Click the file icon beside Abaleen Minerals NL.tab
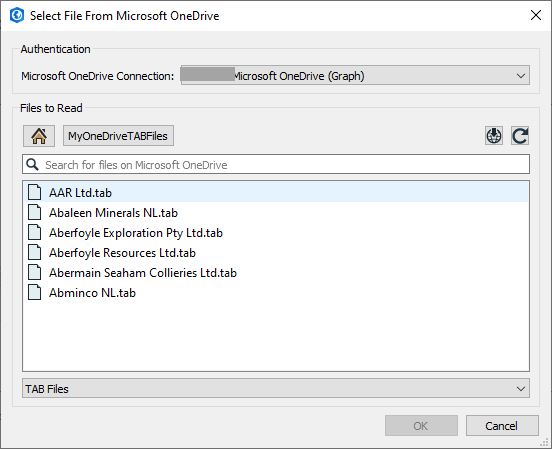This screenshot has height=449, width=552. (34, 213)
